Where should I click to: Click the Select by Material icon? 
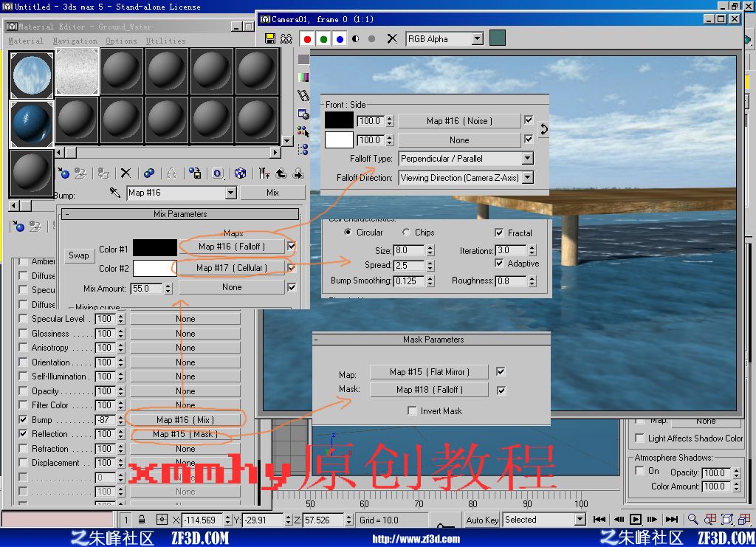coord(303,131)
